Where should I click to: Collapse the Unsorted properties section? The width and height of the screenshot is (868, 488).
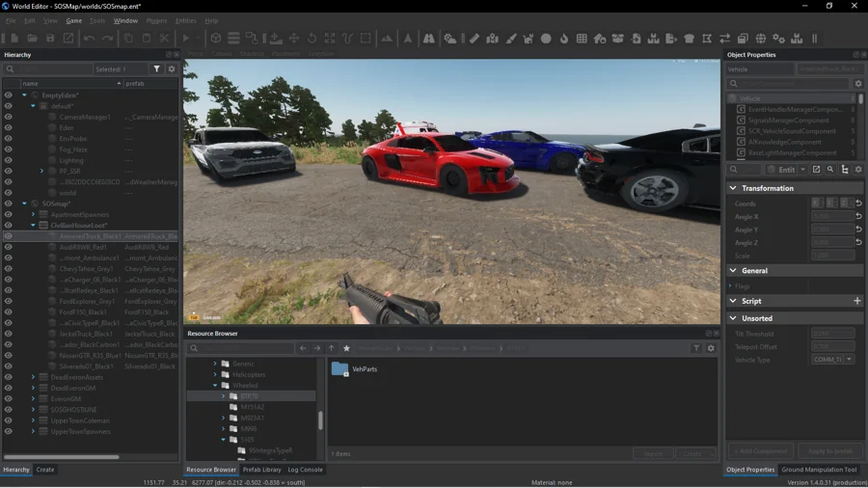[734, 318]
